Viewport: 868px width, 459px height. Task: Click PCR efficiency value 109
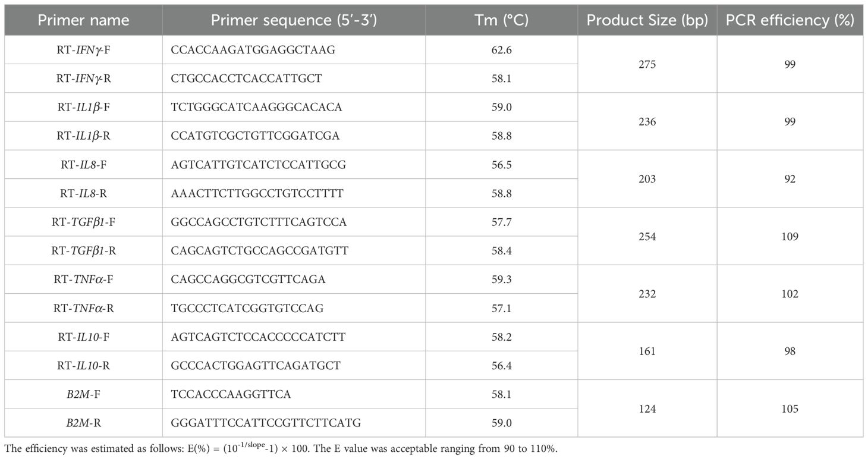point(790,237)
